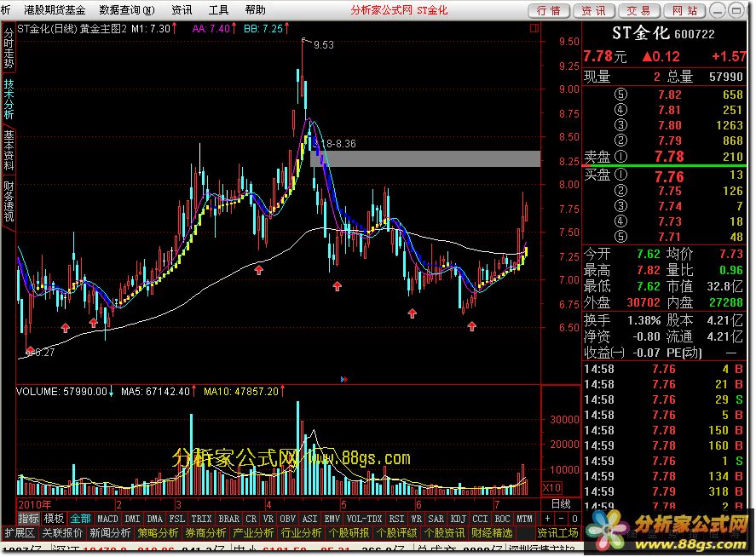Apply the ASI indicator

[x=310, y=519]
